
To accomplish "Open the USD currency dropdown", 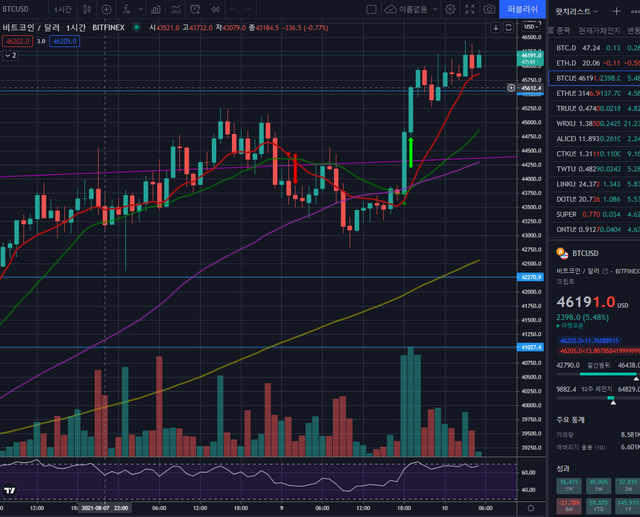I will coord(531,27).
